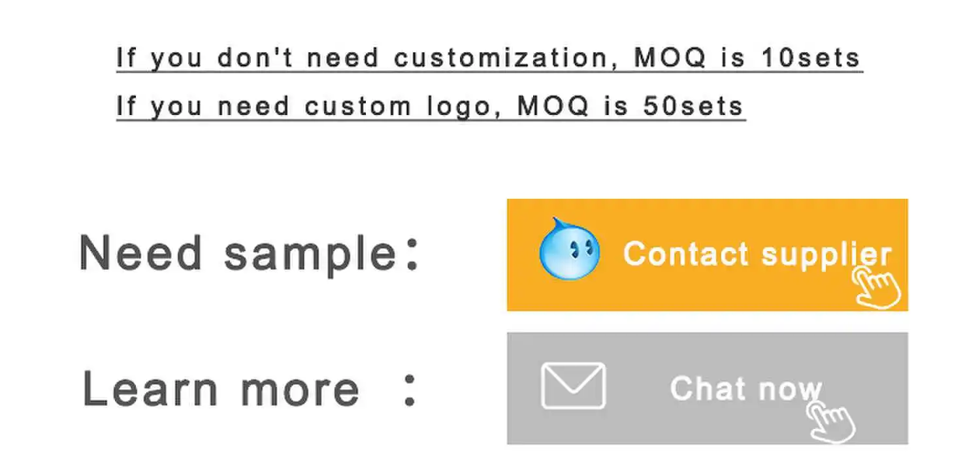980x476 pixels.
Task: Select the "Need sample" heading
Action: click(238, 254)
